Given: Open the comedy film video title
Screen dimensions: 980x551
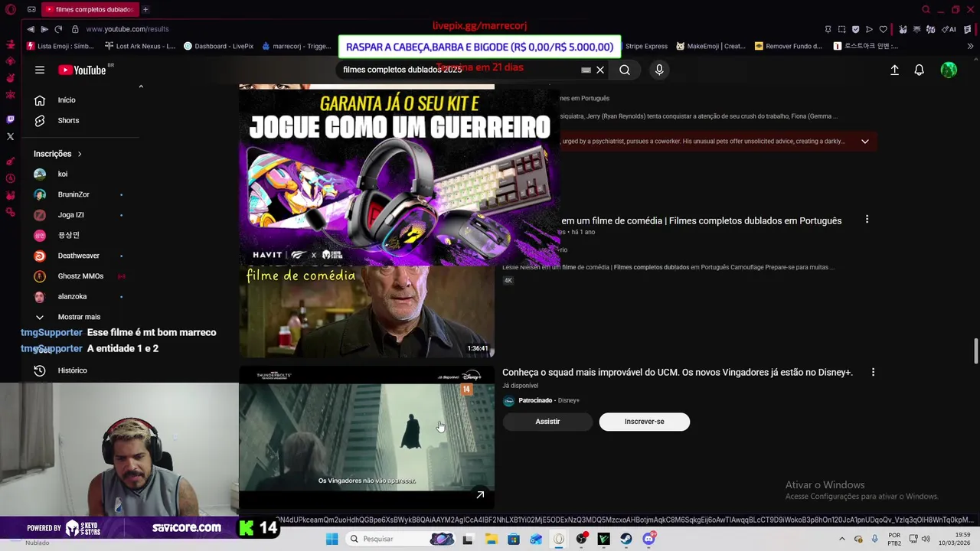Looking at the screenshot, I should click(x=701, y=221).
